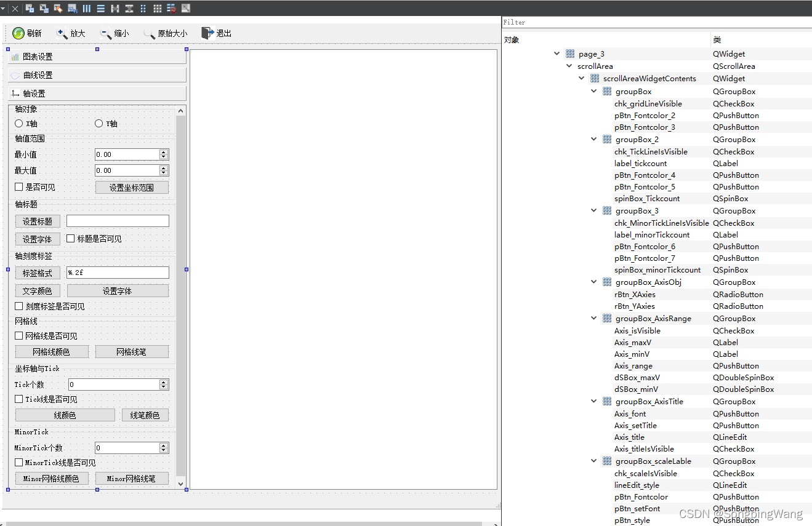Screen dimensions: 812x526
Task: Open the 轴设置 toolbox page
Action: (97, 94)
